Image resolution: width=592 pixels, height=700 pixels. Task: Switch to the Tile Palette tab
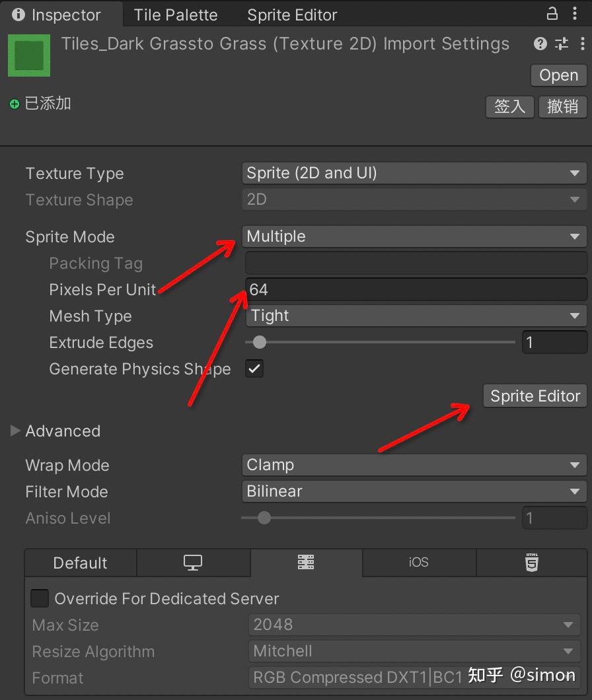pos(176,15)
